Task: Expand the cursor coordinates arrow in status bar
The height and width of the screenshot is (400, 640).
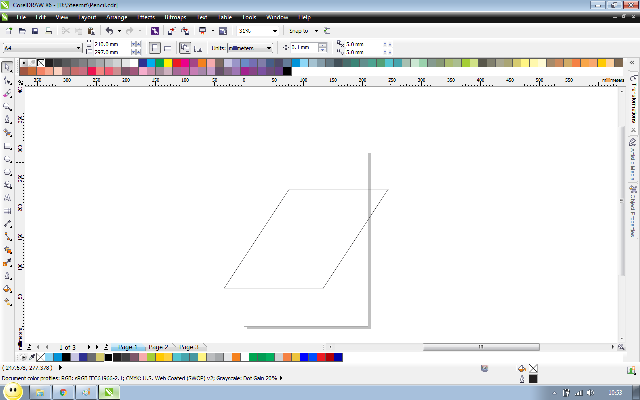Action: click(60, 367)
